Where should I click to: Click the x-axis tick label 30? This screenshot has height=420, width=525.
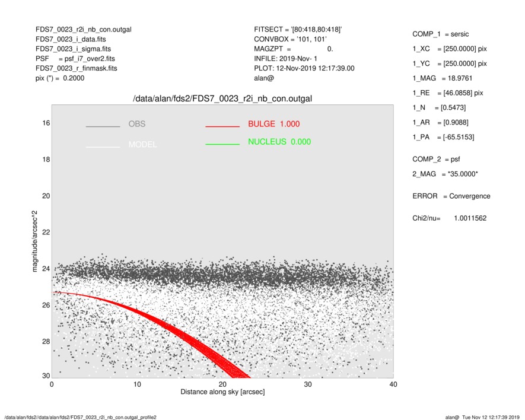tap(308, 384)
